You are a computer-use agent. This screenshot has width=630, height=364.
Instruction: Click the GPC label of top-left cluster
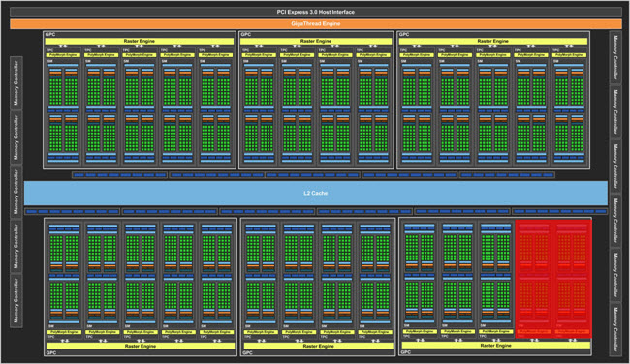click(x=50, y=35)
